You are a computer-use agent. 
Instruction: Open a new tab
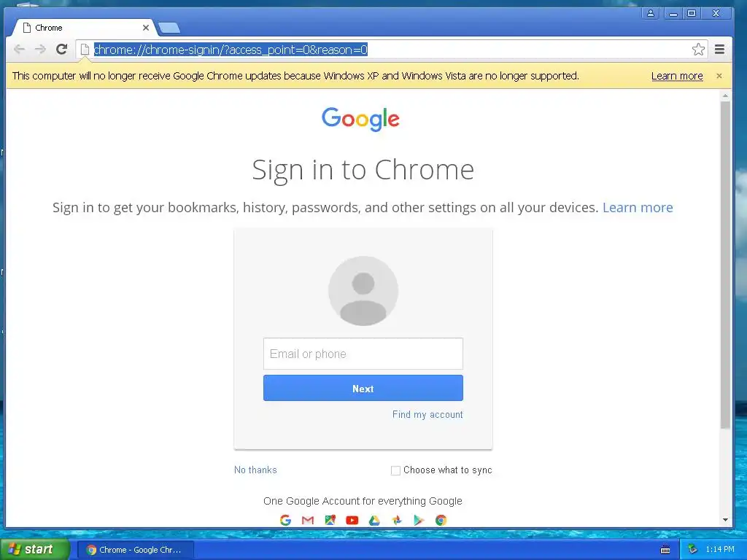pyautogui.click(x=169, y=28)
